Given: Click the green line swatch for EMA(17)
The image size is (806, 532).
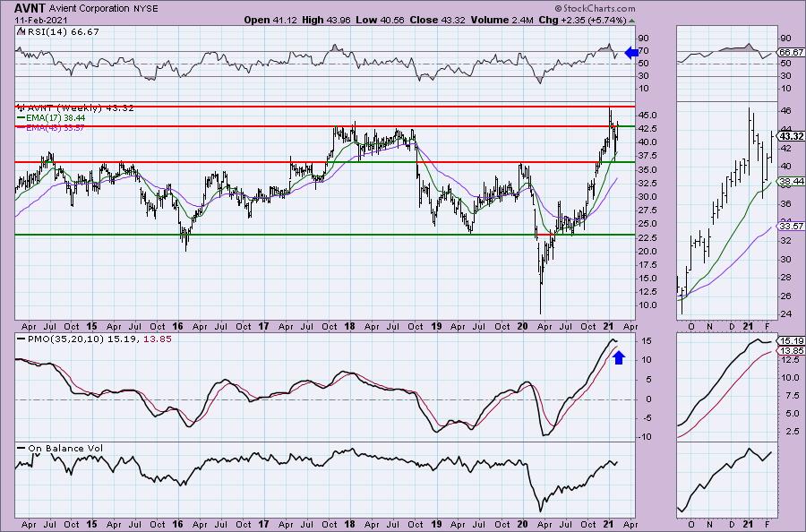Looking at the screenshot, I should pos(21,117).
